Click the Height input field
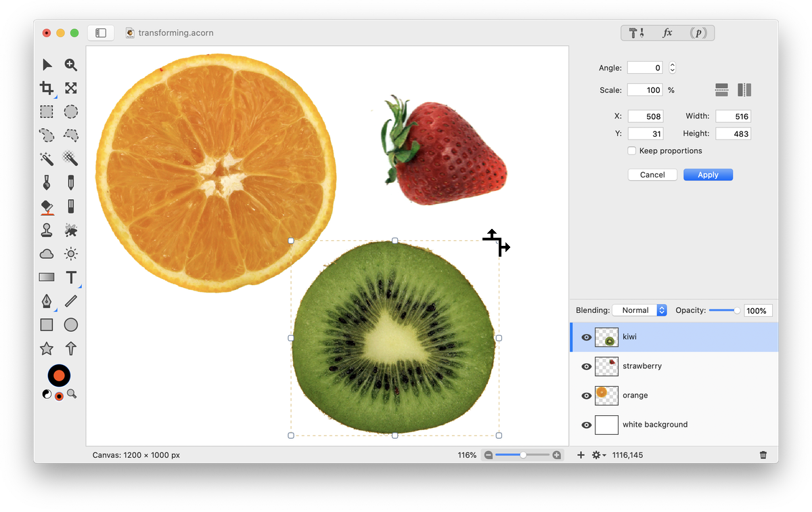The width and height of the screenshot is (812, 512). [x=734, y=134]
